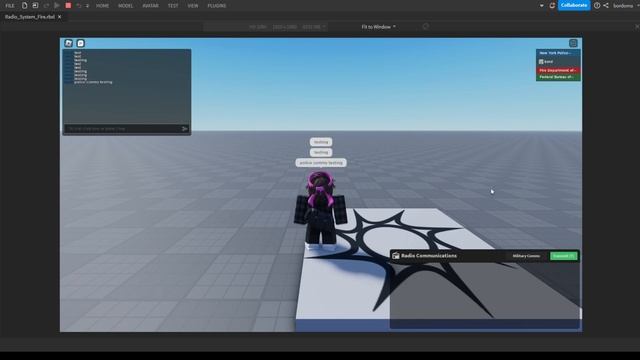
Task: Select the New York Police team entry
Action: [558, 53]
